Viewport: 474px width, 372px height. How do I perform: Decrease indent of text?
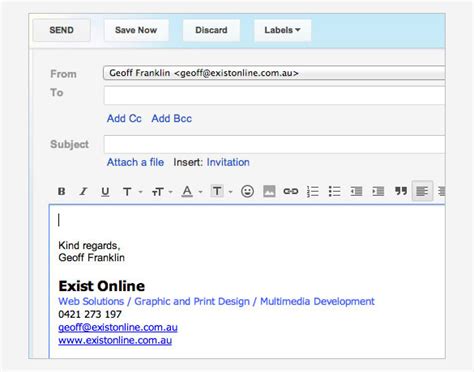click(x=356, y=191)
